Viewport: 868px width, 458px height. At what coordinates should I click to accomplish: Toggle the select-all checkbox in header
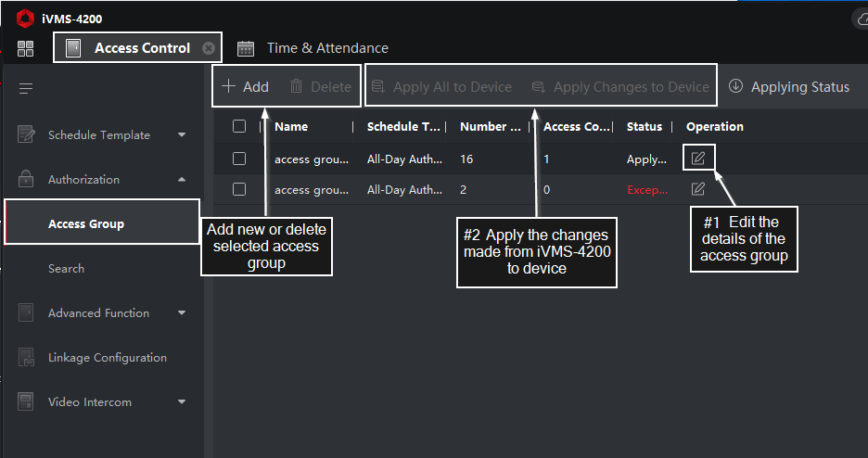[x=239, y=126]
